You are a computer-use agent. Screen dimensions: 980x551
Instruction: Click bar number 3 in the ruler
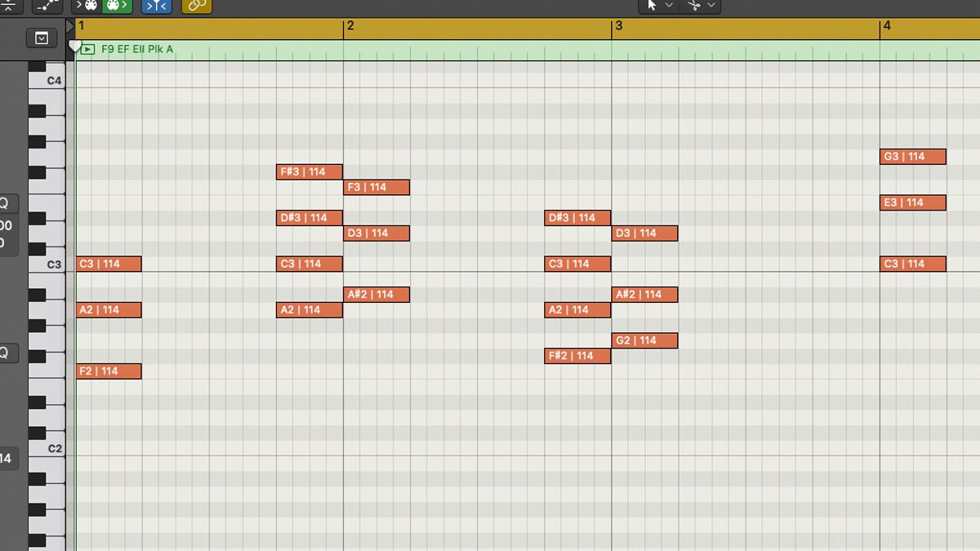pos(619,26)
